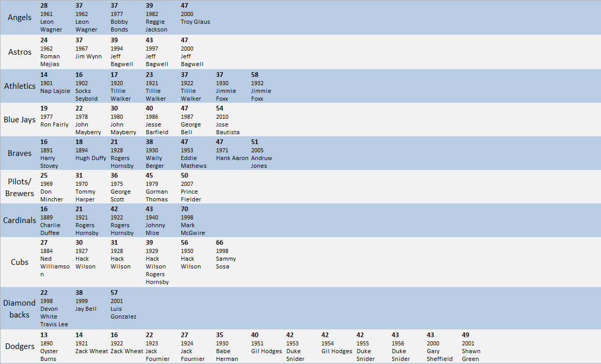Select the 1997 Jeff Bagwell cell

[157, 52]
